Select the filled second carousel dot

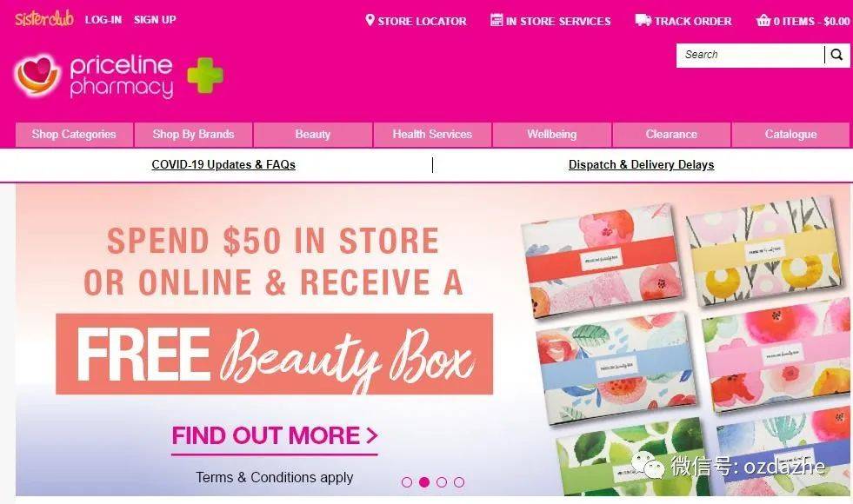424,481
